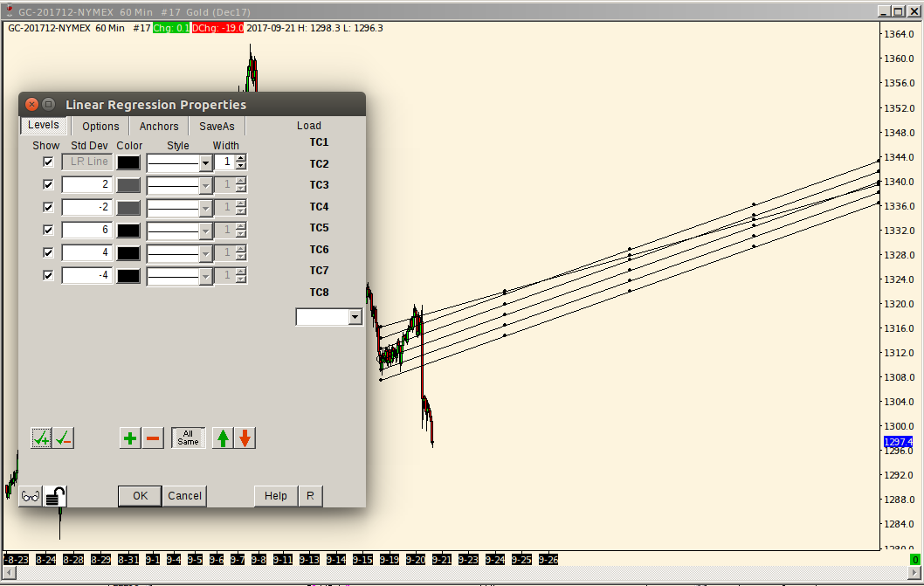Toggle Show checkbox for Std Dev 6 row
This screenshot has height=586, width=924.
(x=48, y=230)
